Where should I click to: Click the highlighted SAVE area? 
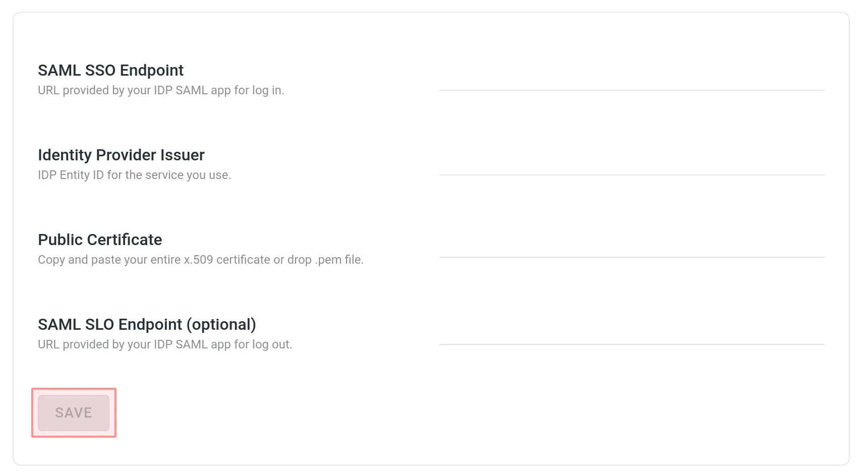(x=74, y=412)
